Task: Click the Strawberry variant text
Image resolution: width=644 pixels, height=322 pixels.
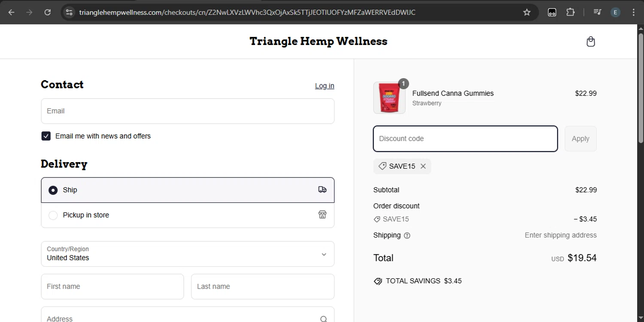Action: (427, 103)
